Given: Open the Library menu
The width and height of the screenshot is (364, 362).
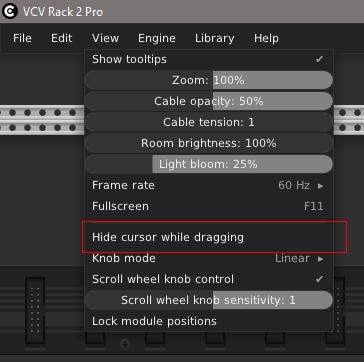Looking at the screenshot, I should (x=214, y=38).
